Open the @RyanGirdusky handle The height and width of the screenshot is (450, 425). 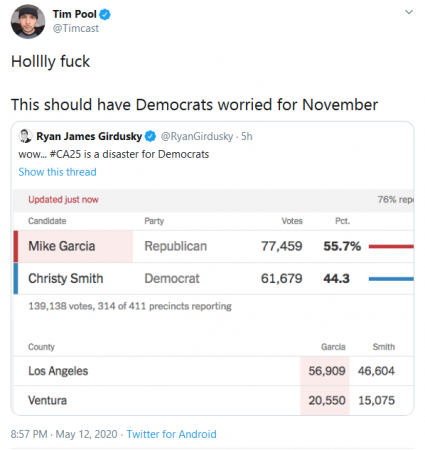click(197, 136)
